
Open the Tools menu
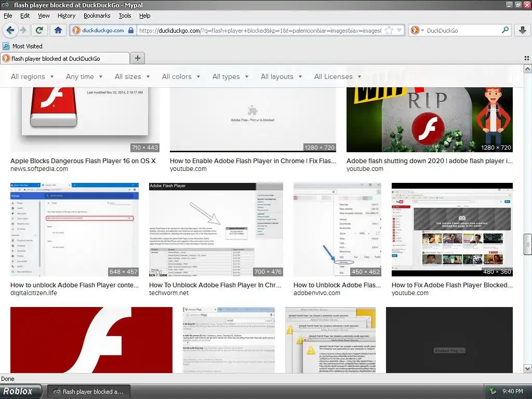pyautogui.click(x=125, y=16)
